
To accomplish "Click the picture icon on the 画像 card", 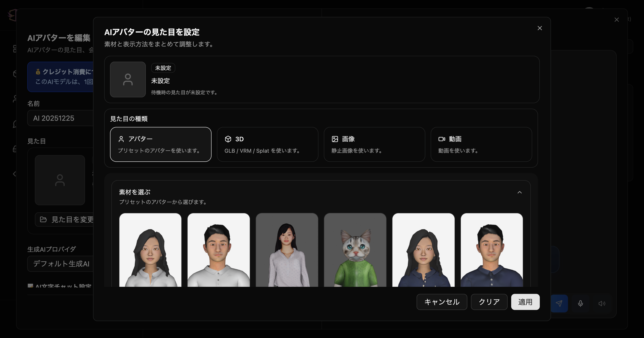I will click(335, 139).
